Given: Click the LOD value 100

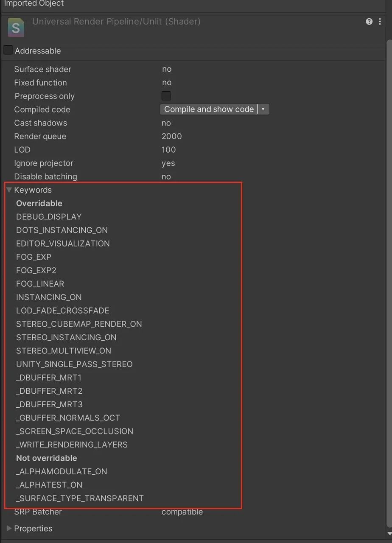Looking at the screenshot, I should coord(169,150).
